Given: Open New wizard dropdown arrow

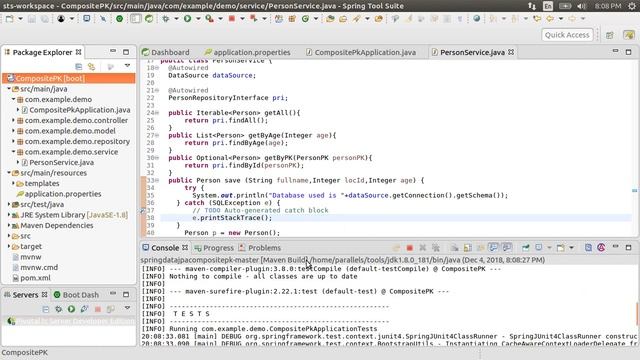Looking at the screenshot, I should [20, 19].
